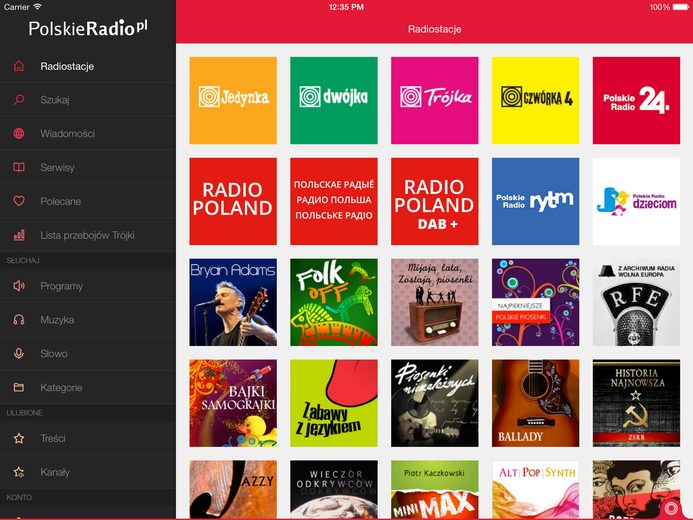Open the Radiostacje menu item
Image resolution: width=693 pixels, height=520 pixels.
(88, 66)
